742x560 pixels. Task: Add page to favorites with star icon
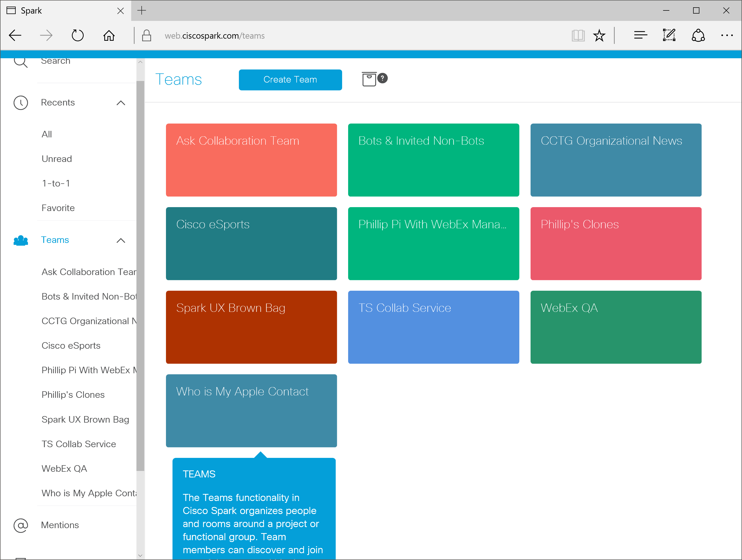(x=599, y=35)
